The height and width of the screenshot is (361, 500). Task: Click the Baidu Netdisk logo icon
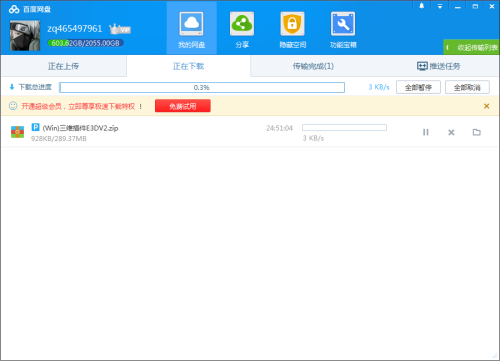[14, 9]
